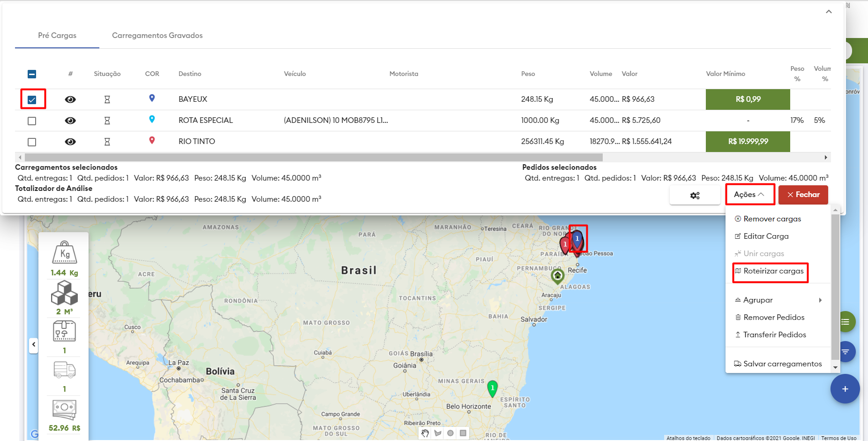Click the Destino column header
Image resolution: width=868 pixels, height=441 pixels.
pos(190,74)
